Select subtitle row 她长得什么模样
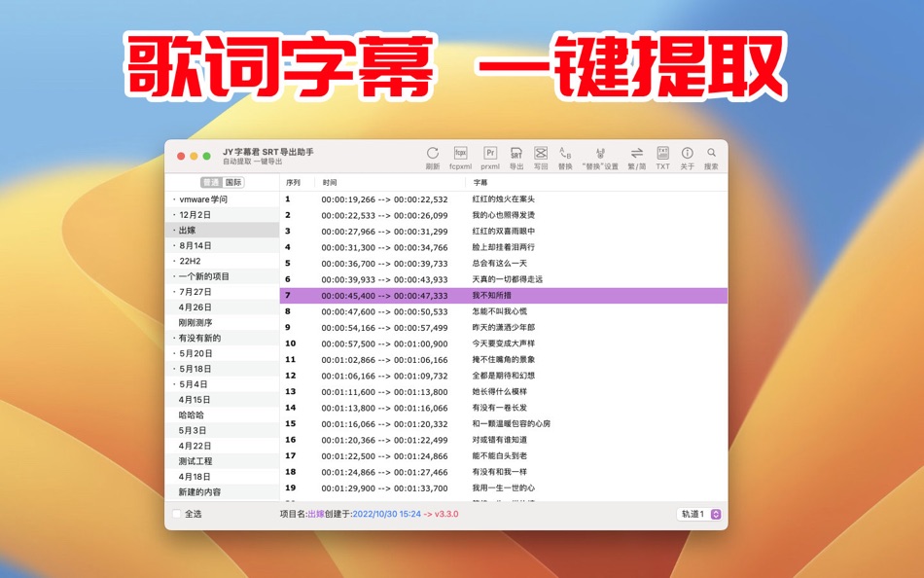The width and height of the screenshot is (924, 578). (504, 391)
